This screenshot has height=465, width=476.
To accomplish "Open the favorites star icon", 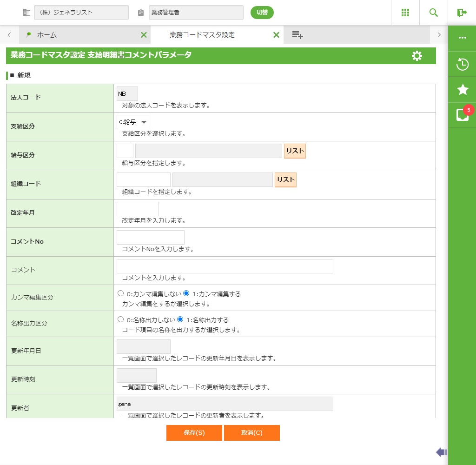I will pyautogui.click(x=462, y=90).
